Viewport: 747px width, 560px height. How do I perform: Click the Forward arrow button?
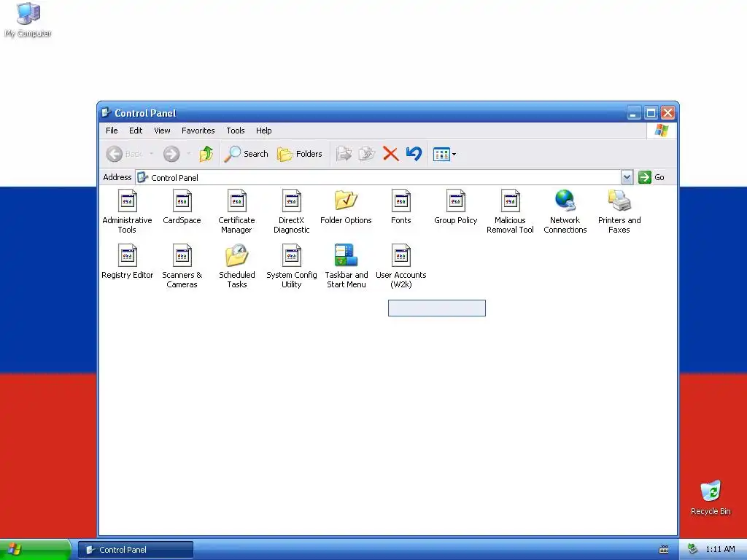tap(171, 154)
